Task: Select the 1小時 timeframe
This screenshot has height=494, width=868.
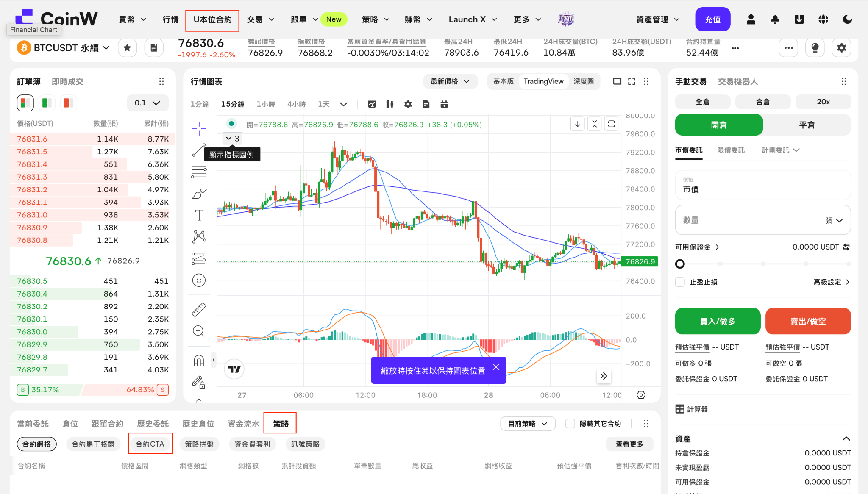Action: click(x=266, y=104)
